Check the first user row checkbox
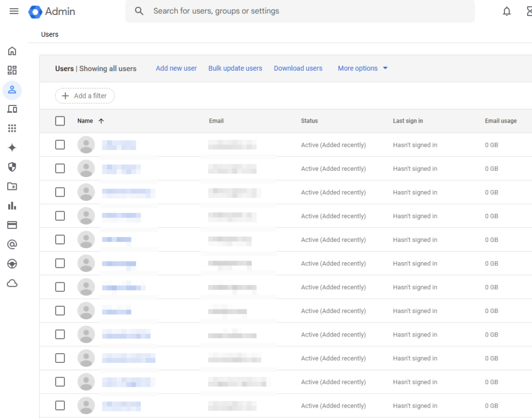 point(60,145)
